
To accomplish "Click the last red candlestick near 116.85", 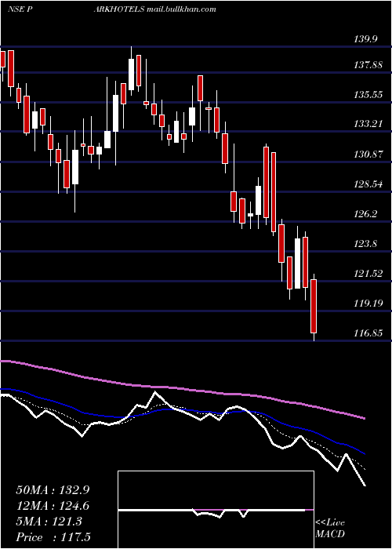I will coord(314,307).
